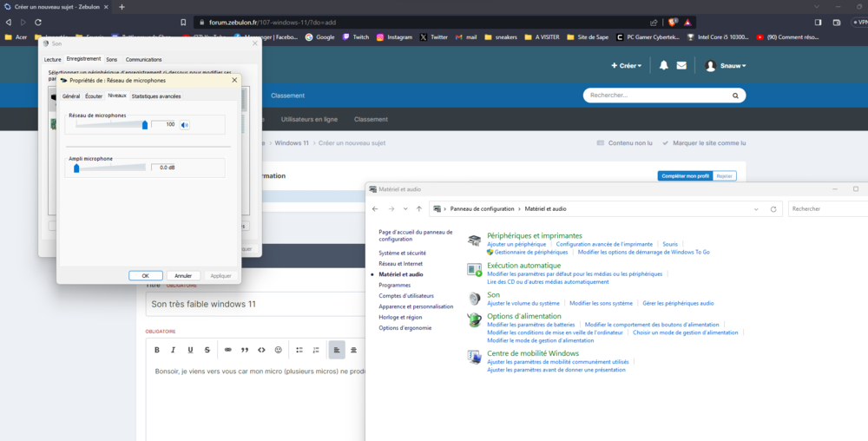Refresh the Control Panel window
The image size is (868, 441).
click(773, 209)
